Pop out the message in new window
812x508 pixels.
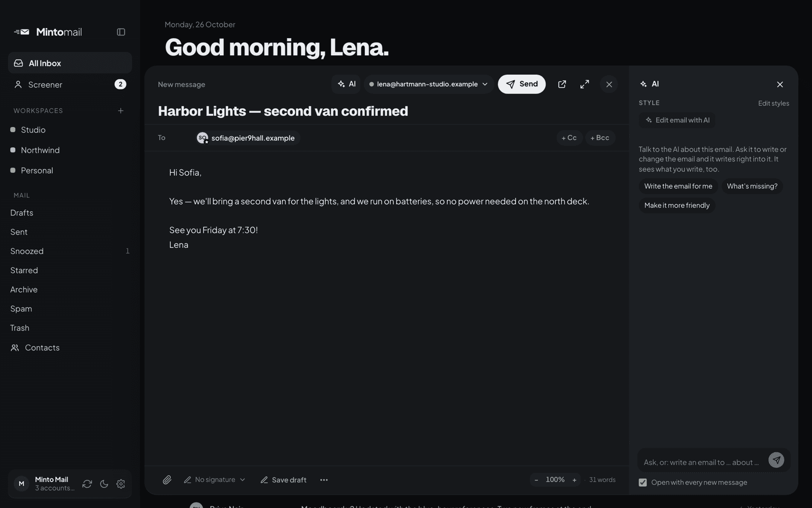click(x=562, y=84)
